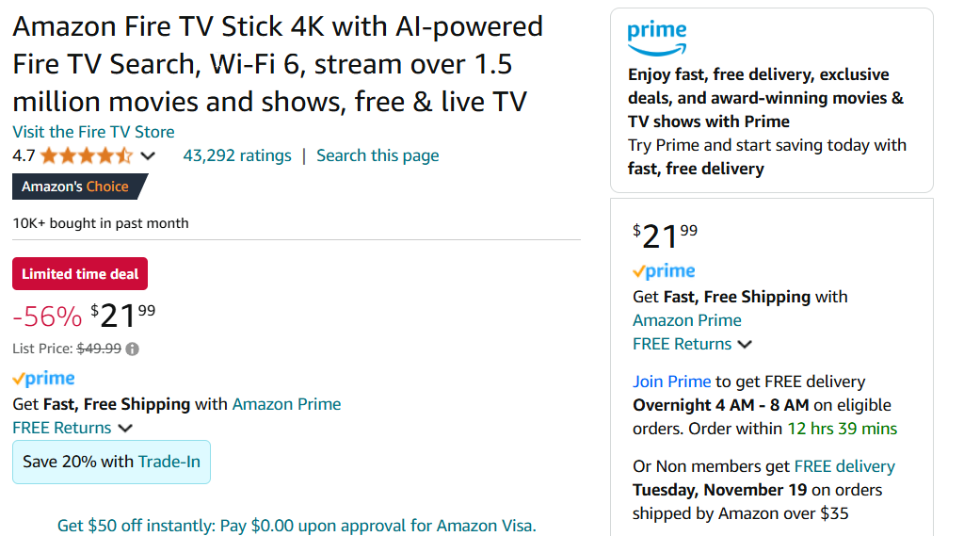Viewport: 980px width, 536px height.
Task: Click the Amazon's Choice badge
Action: point(77,187)
